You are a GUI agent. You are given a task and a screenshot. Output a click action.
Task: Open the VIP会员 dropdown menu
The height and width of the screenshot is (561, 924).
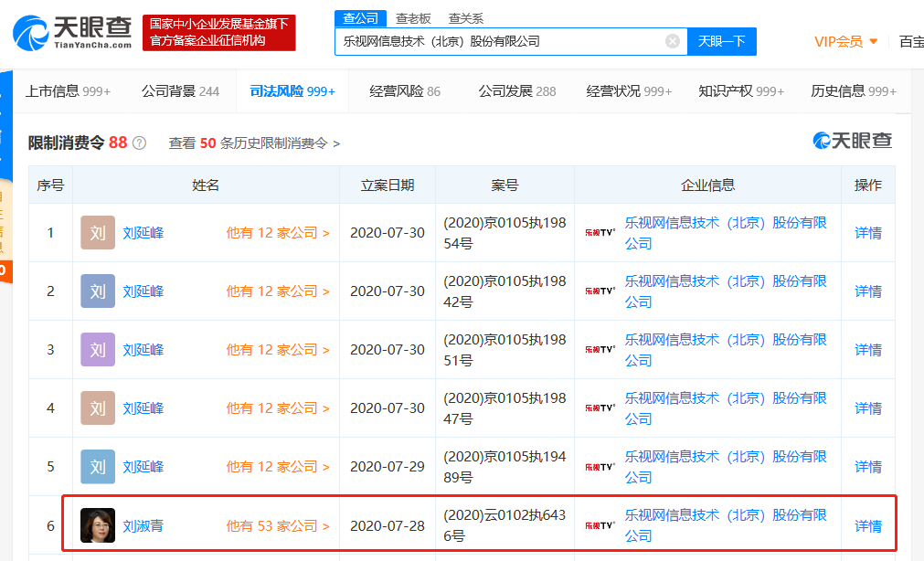pyautogui.click(x=845, y=41)
